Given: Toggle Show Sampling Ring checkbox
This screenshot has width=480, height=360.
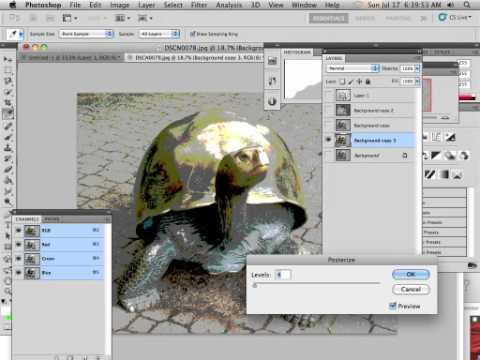Looking at the screenshot, I should pos(193,34).
